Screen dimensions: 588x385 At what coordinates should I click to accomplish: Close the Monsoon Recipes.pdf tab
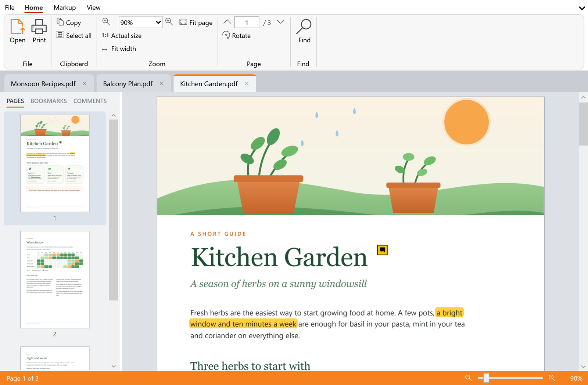pyautogui.click(x=85, y=84)
